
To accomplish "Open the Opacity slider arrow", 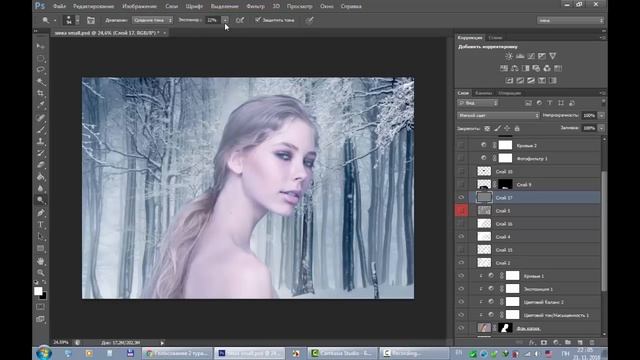I will [601, 116].
